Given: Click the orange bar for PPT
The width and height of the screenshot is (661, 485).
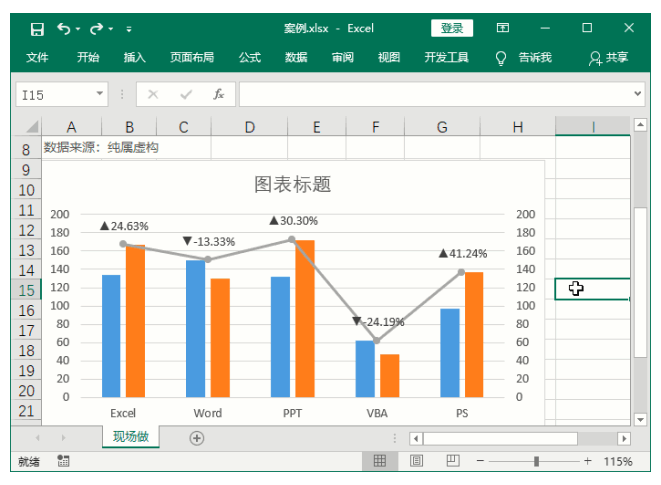Looking at the screenshot, I should tap(305, 319).
